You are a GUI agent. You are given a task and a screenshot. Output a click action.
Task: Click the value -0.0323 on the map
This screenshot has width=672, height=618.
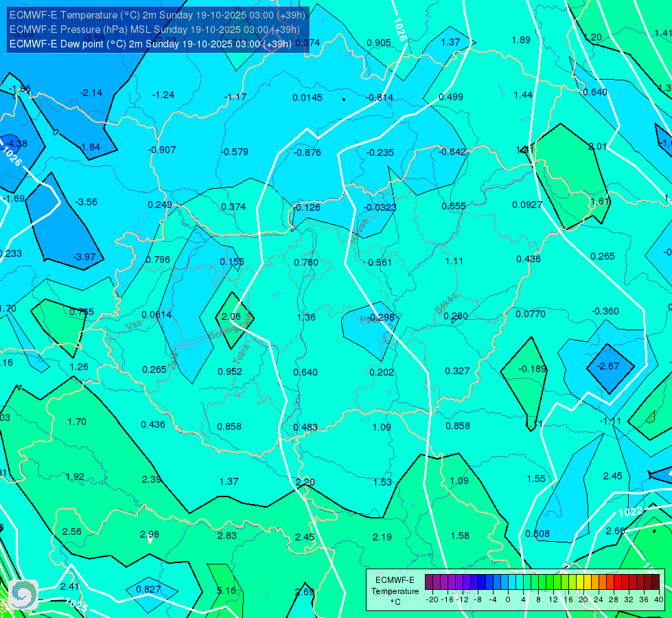click(x=380, y=207)
